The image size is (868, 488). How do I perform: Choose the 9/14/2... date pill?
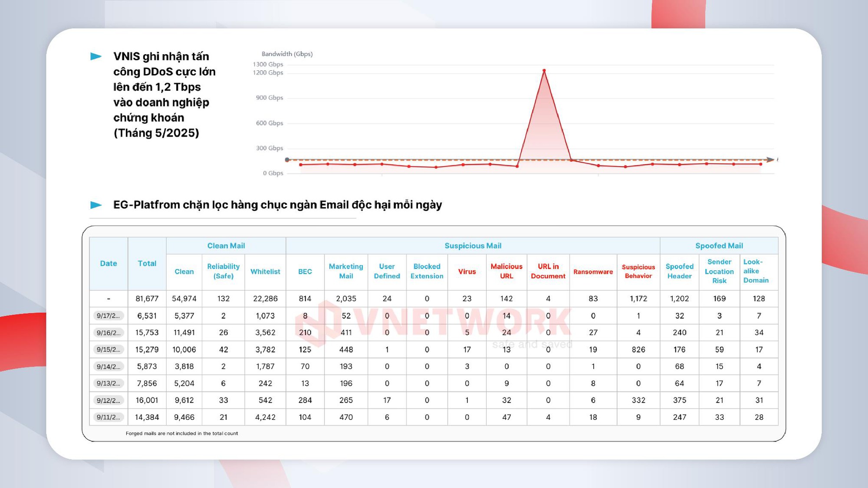pyautogui.click(x=108, y=367)
